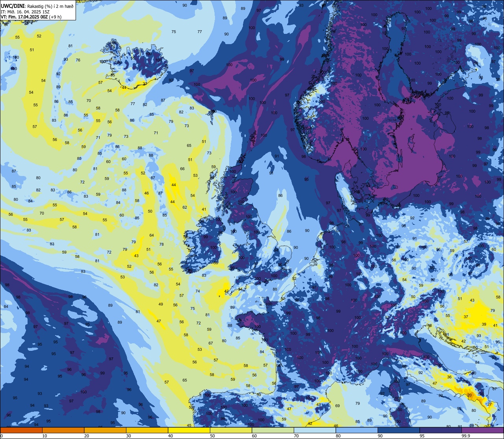Click the '36' humidity value on the map

pos(449,377)
